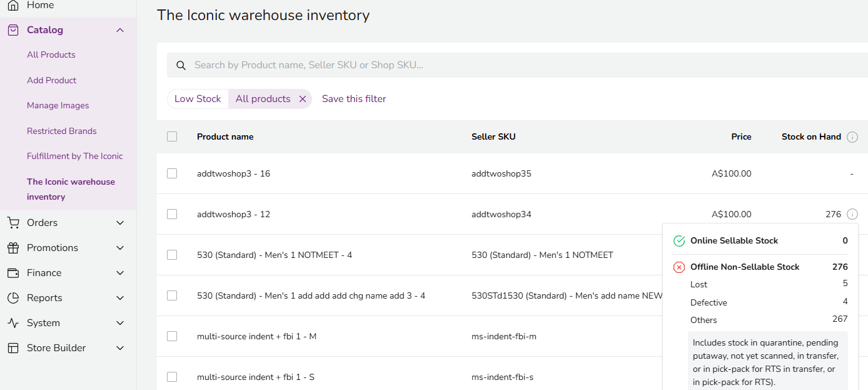Click the Finance wallet icon
Viewport: 868px width, 390px height.
13,273
